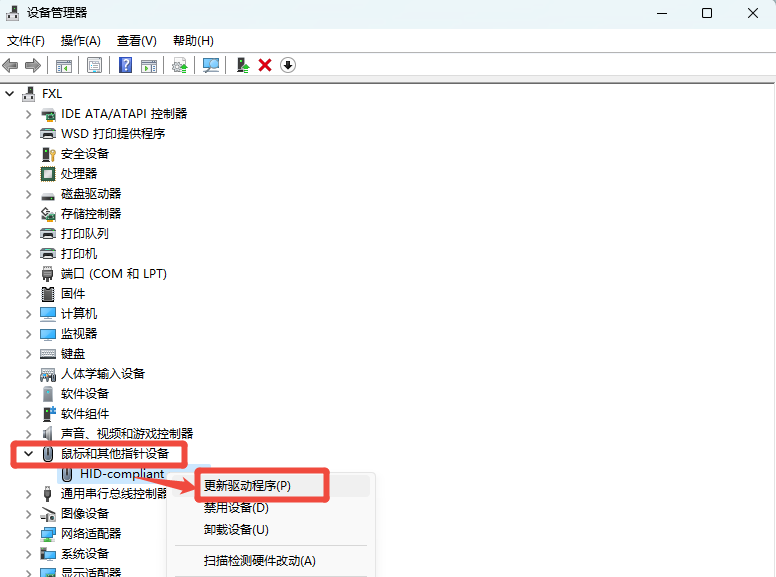
Task: Choose 卸载设备(U) from context menu
Action: coord(271,530)
